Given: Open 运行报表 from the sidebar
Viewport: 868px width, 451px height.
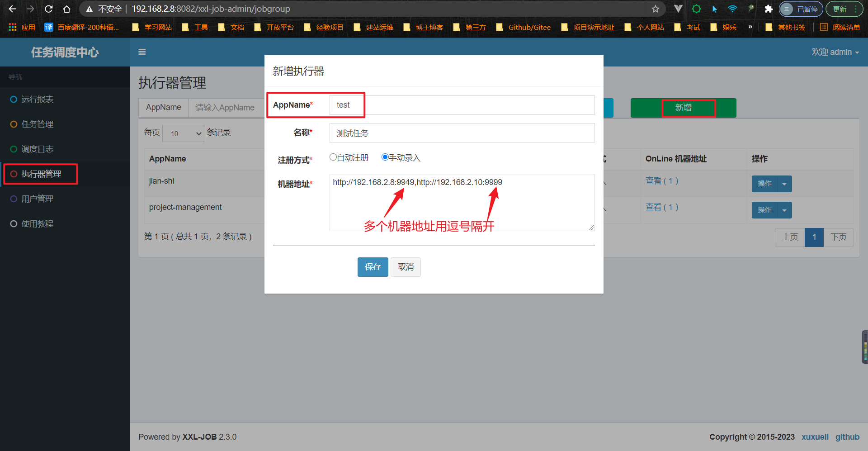Looking at the screenshot, I should [x=38, y=99].
